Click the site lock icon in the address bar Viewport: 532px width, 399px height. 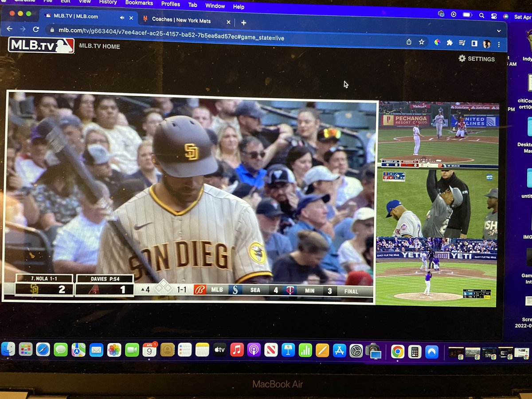pos(52,30)
